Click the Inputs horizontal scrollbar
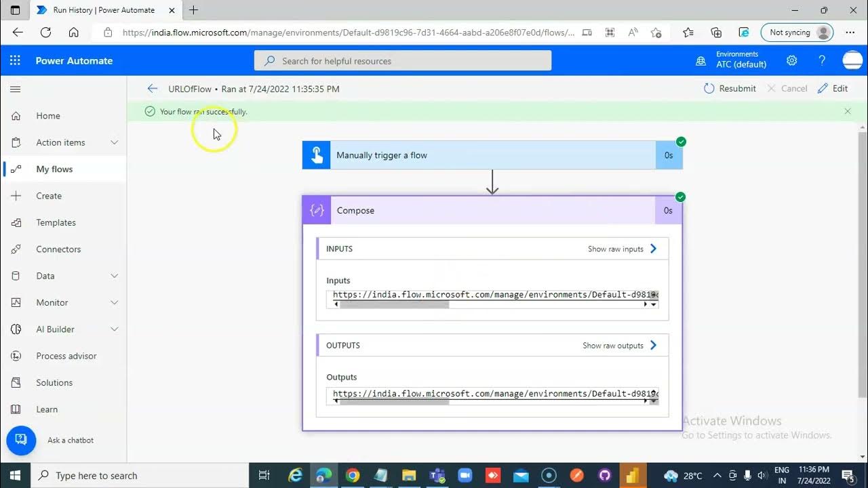 [x=395, y=304]
